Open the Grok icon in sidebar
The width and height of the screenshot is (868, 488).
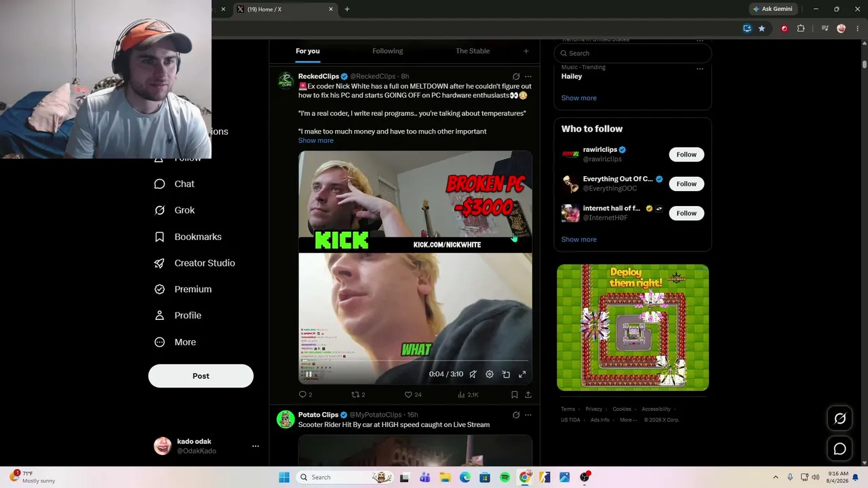(x=159, y=210)
